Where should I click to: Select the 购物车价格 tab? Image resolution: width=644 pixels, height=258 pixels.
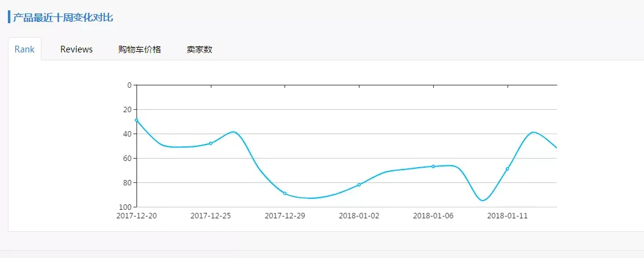click(x=140, y=49)
